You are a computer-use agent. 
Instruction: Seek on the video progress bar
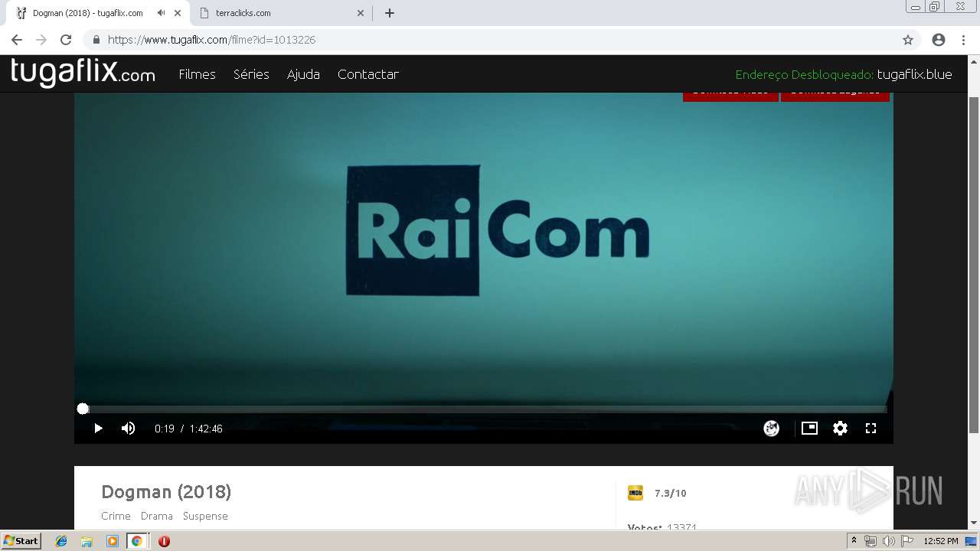(x=484, y=409)
